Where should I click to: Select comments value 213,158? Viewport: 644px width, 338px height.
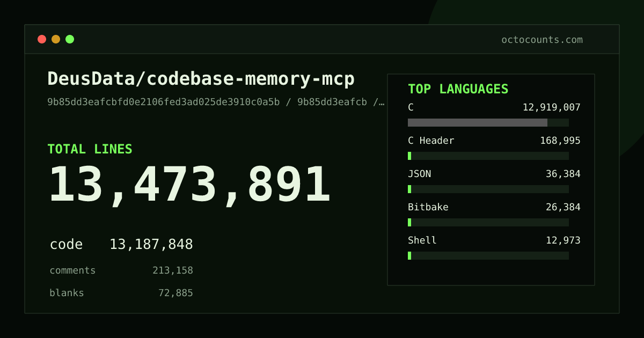click(x=173, y=270)
